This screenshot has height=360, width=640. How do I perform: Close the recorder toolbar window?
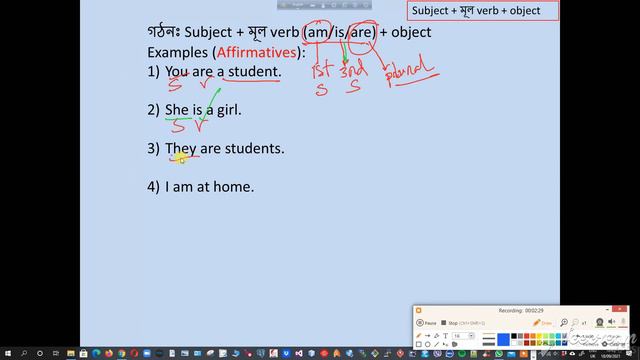click(619, 309)
